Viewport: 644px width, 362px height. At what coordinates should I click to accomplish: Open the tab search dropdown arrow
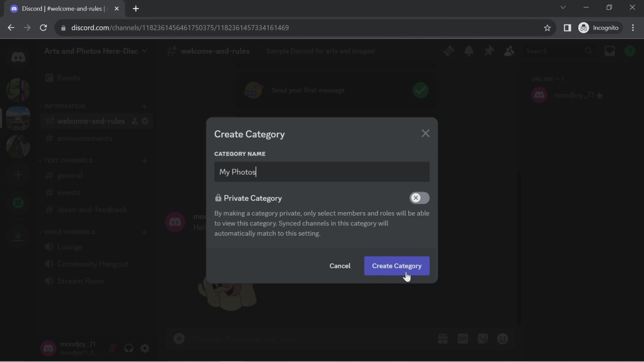[563, 8]
